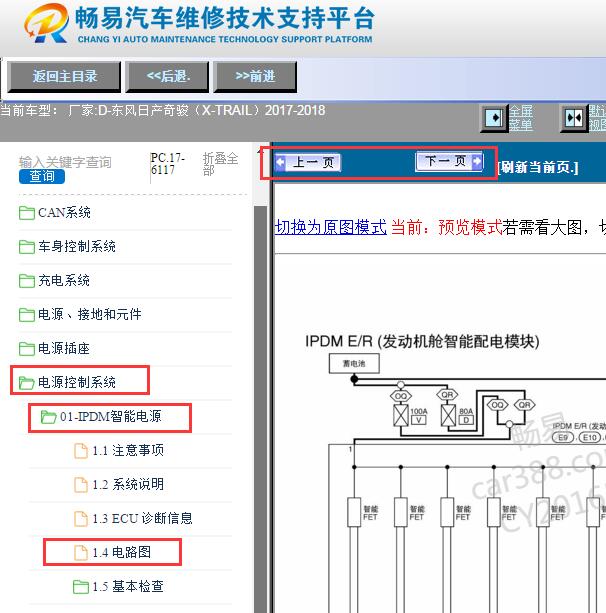Click the 蓄电池 box in the diagram
Viewport: 606px width, 613px height.
click(354, 364)
